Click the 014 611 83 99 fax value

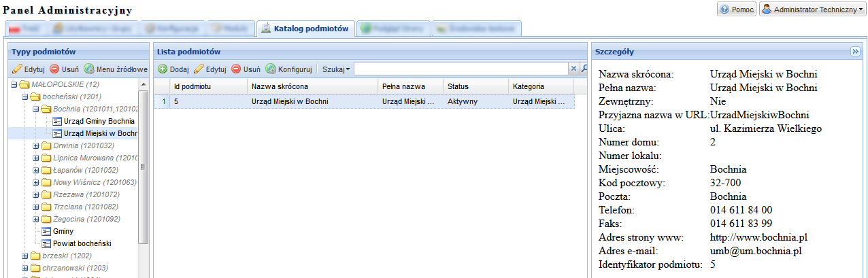point(741,224)
